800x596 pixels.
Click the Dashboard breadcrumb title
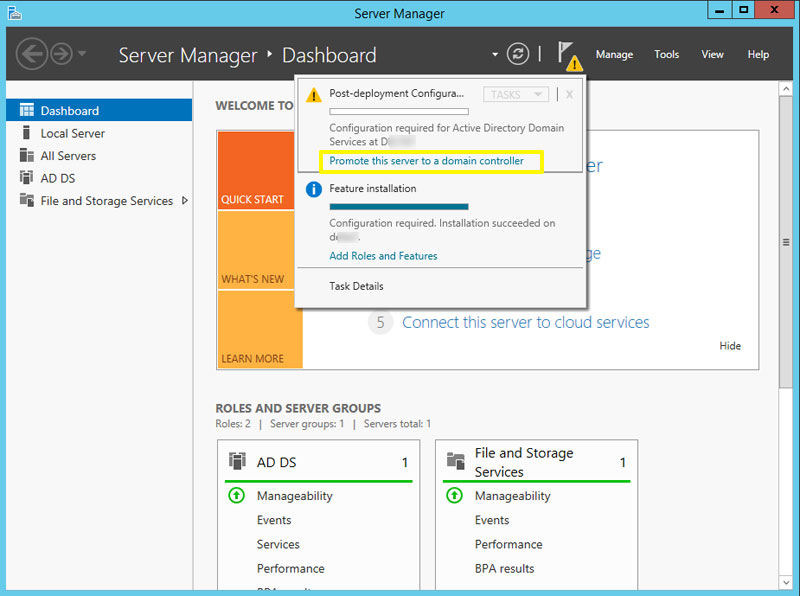point(329,55)
